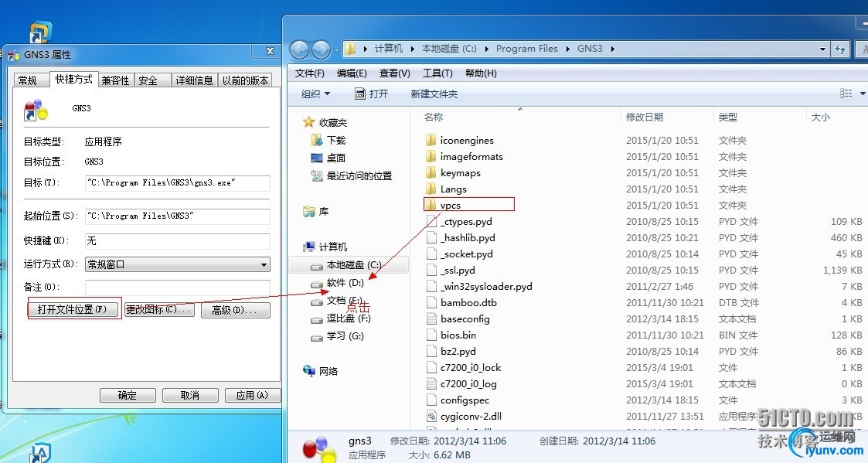Click the 学习 (G:) drive icon
Image resolution: width=868 pixels, height=463 pixels.
pyautogui.click(x=317, y=337)
